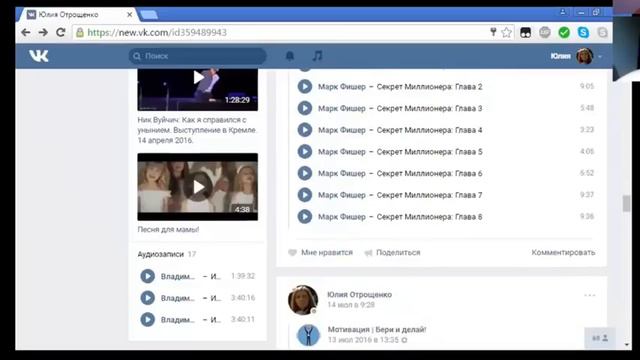
Task: Click the page vertical scrollbar thumb
Action: tap(627, 203)
